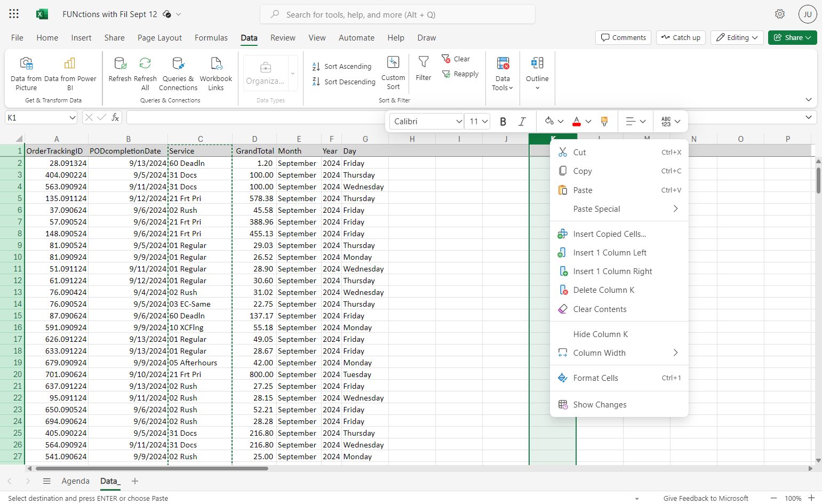This screenshot has height=504, width=822.
Task: Click the insert function fx icon
Action: (x=115, y=117)
